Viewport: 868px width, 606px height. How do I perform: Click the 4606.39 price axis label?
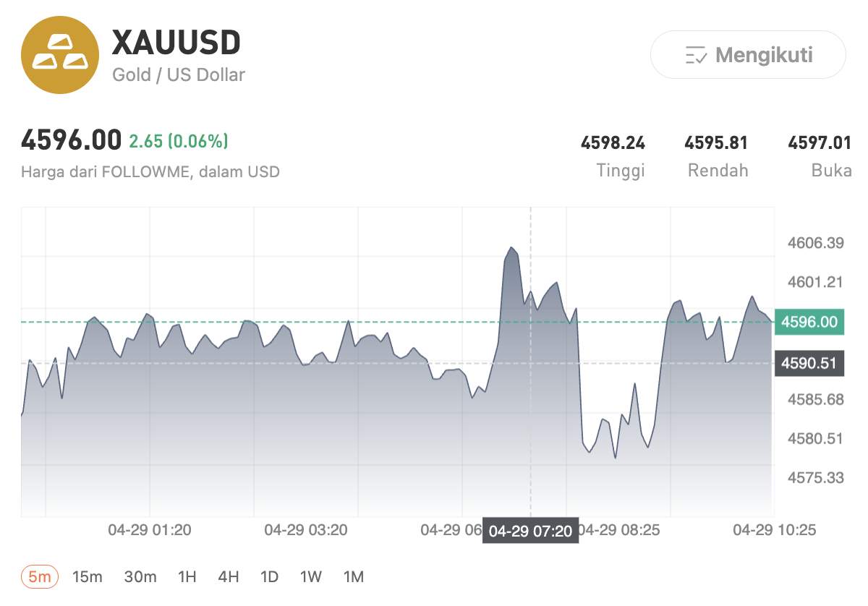coord(817,244)
